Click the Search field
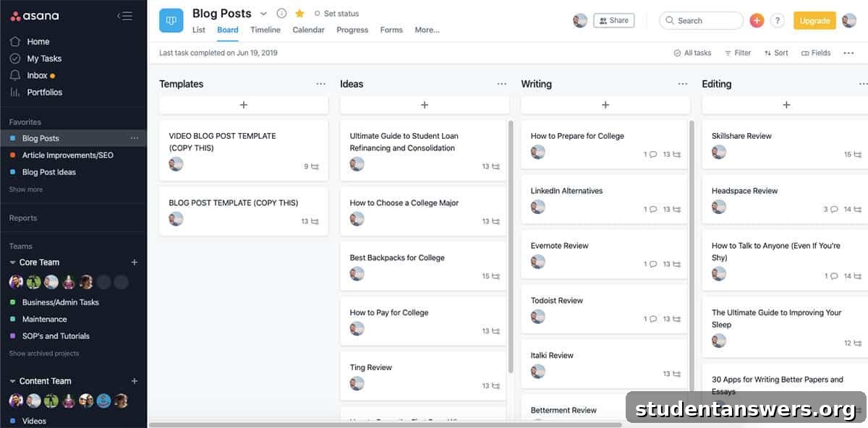The height and width of the screenshot is (428, 868). [x=701, y=20]
